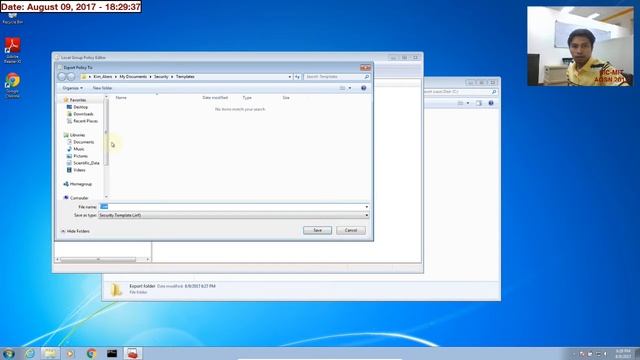Open the Command Prompt taskbar icon

[112, 353]
